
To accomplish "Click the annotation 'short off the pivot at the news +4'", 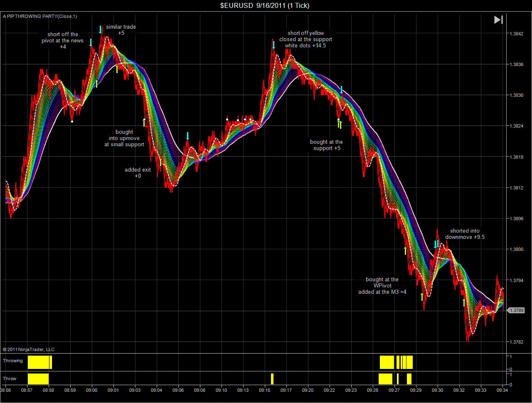I will click(x=63, y=41).
